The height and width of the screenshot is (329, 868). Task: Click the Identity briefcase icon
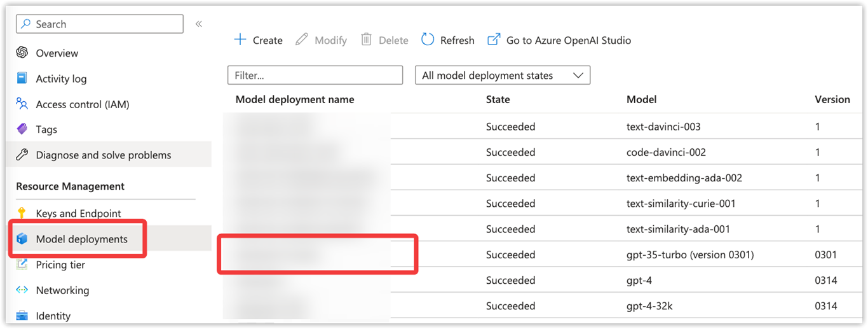click(22, 316)
